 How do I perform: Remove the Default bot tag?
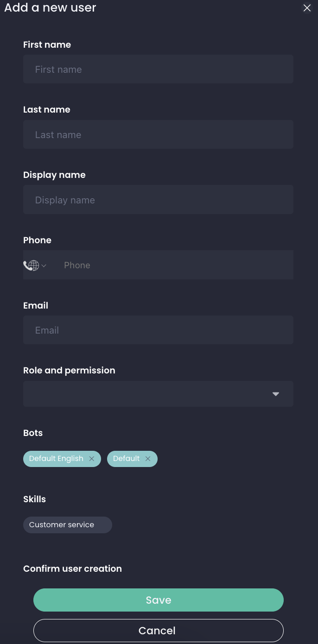(x=148, y=459)
